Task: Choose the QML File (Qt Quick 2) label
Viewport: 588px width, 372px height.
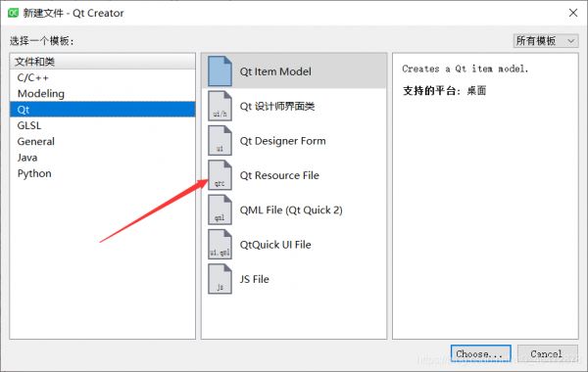Action: 291,210
